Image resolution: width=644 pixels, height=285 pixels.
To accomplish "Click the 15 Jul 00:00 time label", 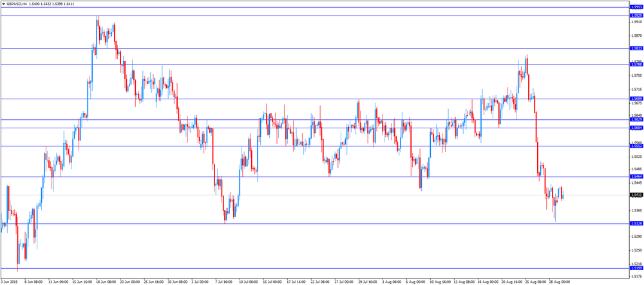I will coord(272,282).
